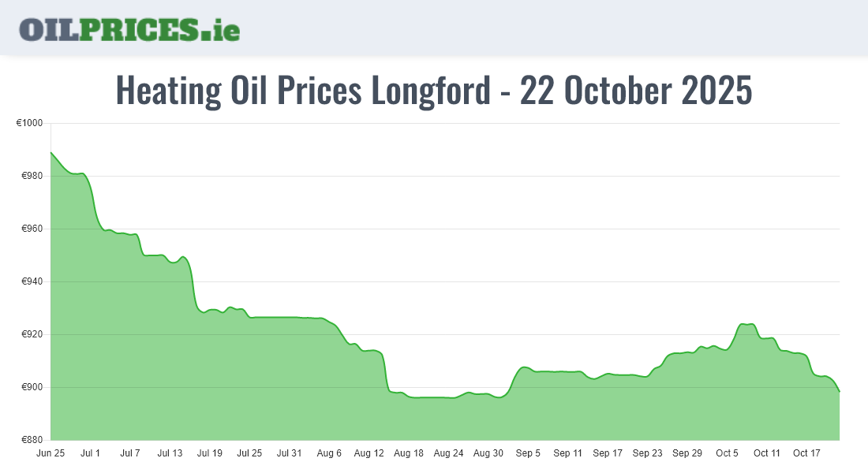Select the Jul 7 date label
The width and height of the screenshot is (868, 473).
pyautogui.click(x=130, y=453)
